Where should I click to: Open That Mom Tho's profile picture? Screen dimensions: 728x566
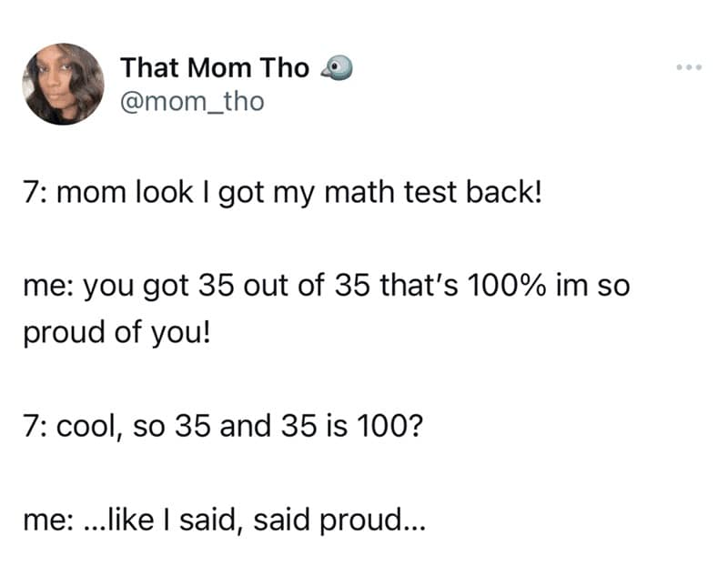point(64,84)
